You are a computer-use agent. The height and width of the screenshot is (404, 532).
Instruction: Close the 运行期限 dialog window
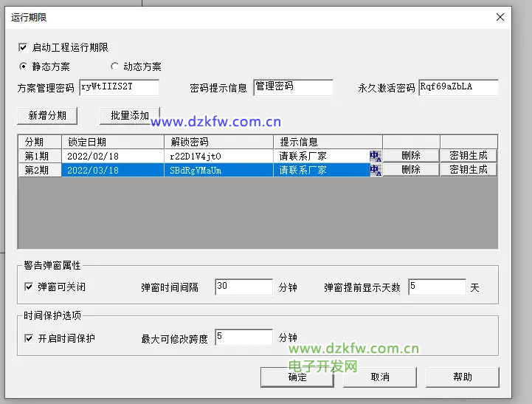coord(500,17)
